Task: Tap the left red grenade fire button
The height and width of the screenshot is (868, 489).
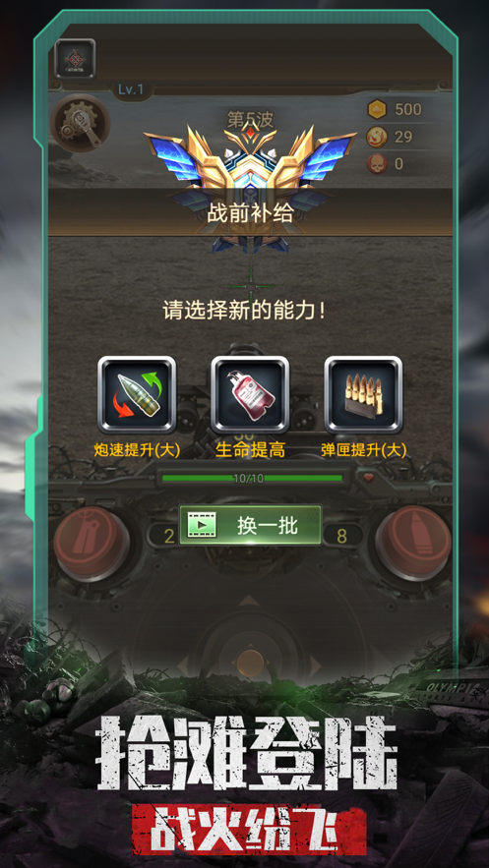Action: pyautogui.click(x=92, y=543)
